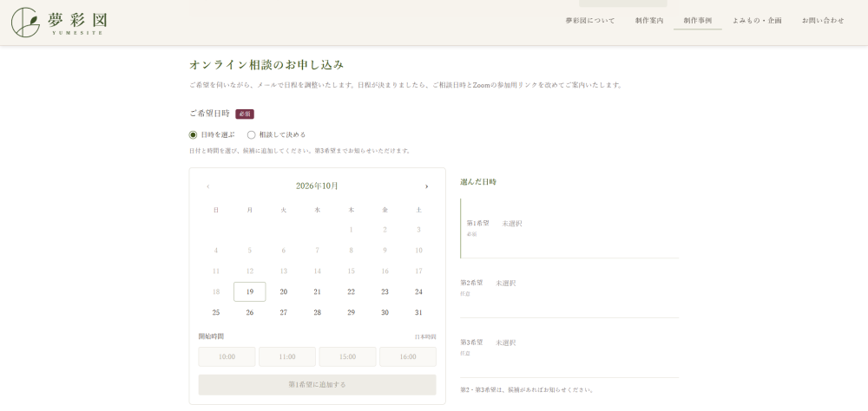Screen dimensions: 868x411
Task: Choose the 15:00 start time
Action: tap(348, 356)
